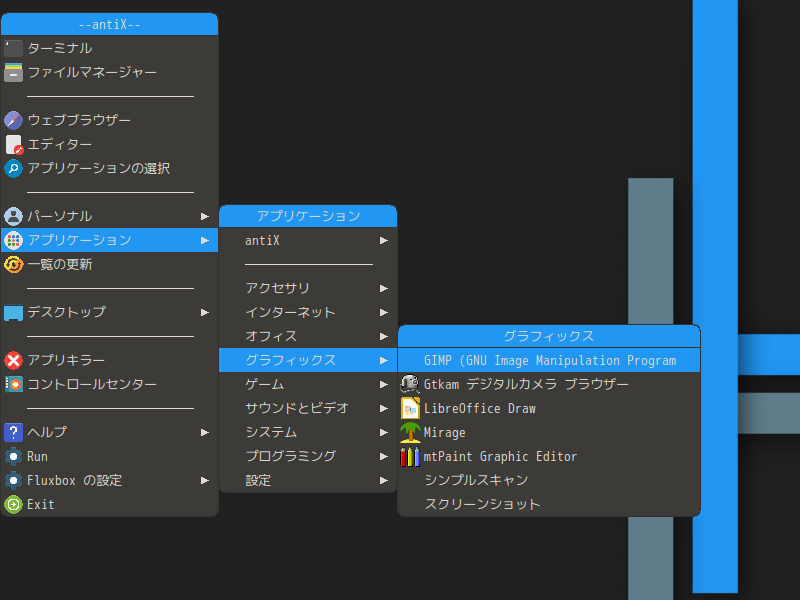Click the LibreOffice Draw icon

pos(410,408)
